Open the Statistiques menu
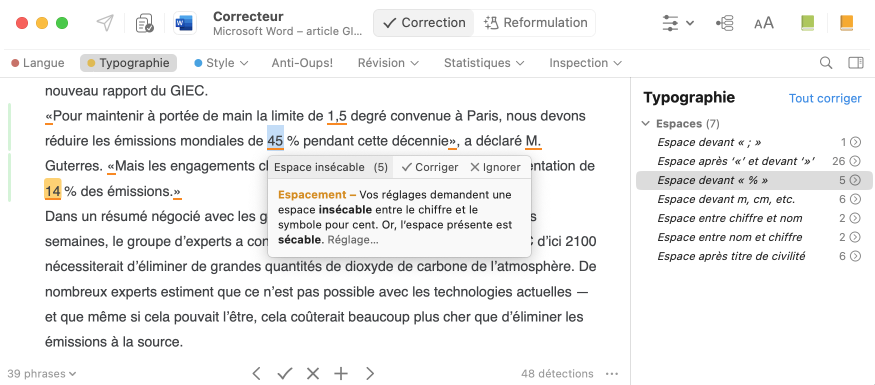875x385 pixels. (484, 63)
